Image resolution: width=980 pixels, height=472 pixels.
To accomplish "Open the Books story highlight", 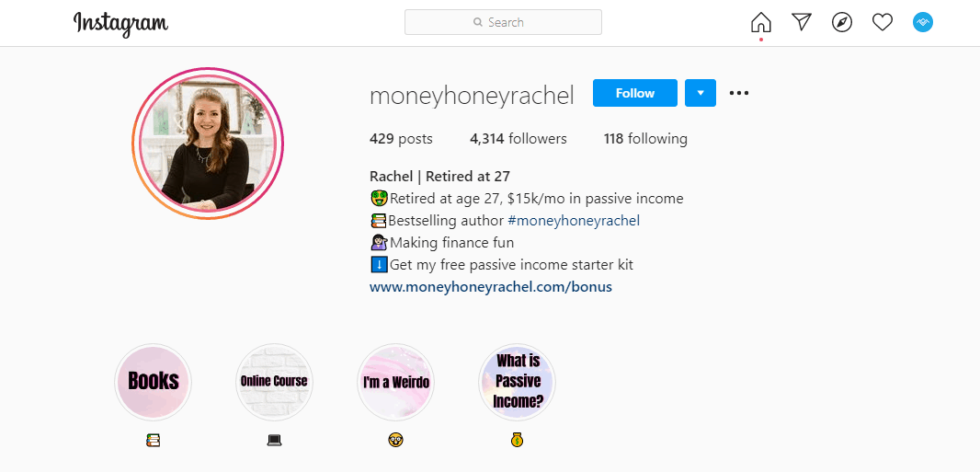I will (154, 381).
